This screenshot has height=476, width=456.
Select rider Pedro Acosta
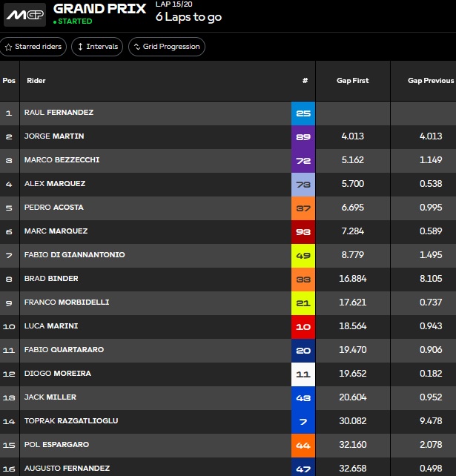54,207
